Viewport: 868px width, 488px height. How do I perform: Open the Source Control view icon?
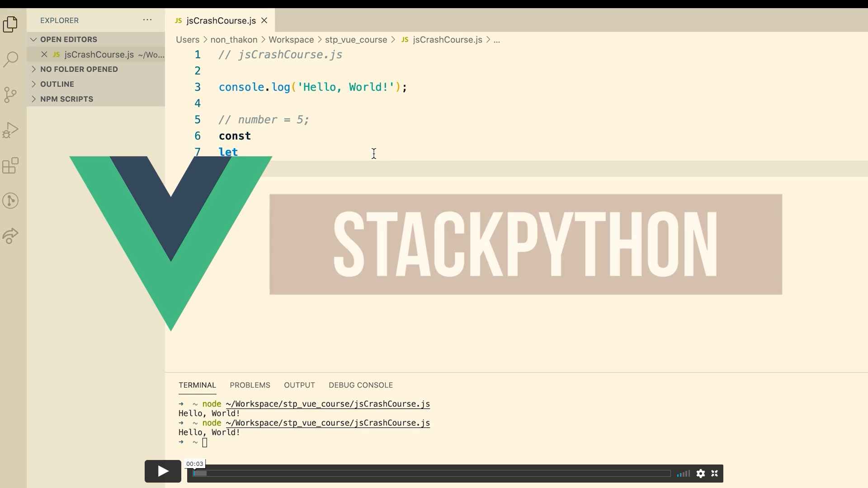(10, 94)
